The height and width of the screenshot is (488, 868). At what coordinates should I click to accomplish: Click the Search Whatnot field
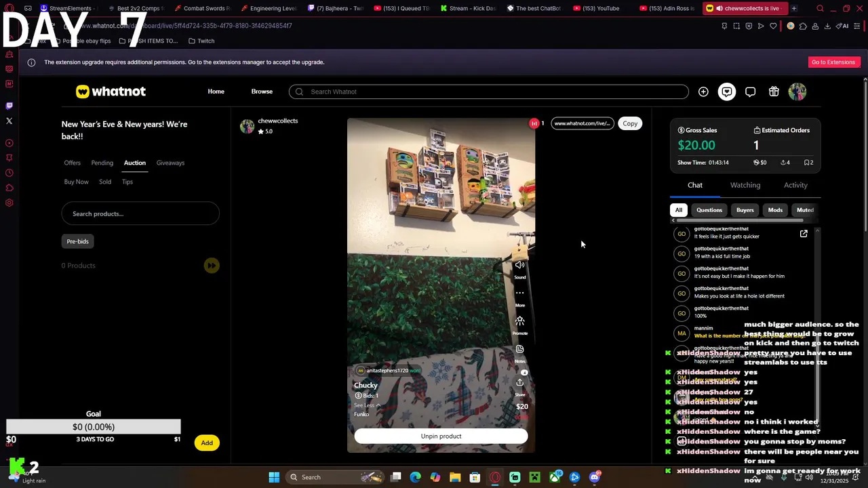point(488,91)
